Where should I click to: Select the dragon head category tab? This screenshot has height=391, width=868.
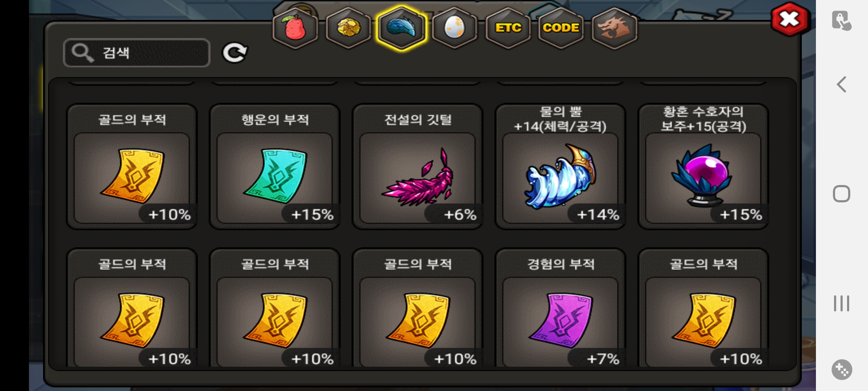[x=614, y=28]
